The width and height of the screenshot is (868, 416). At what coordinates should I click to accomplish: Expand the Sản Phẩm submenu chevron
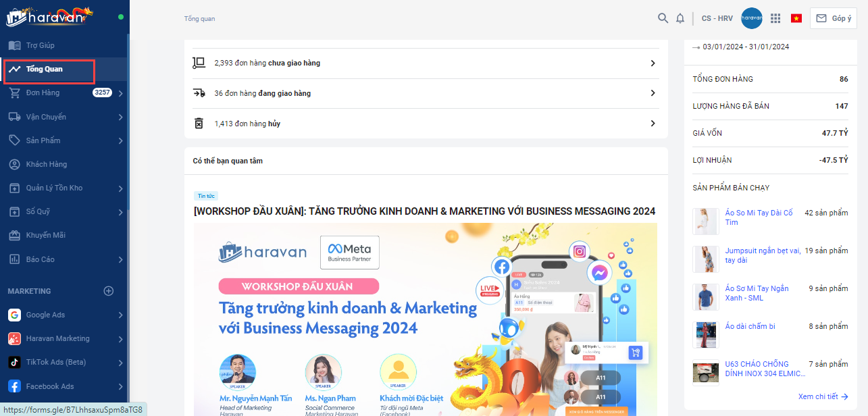[120, 140]
